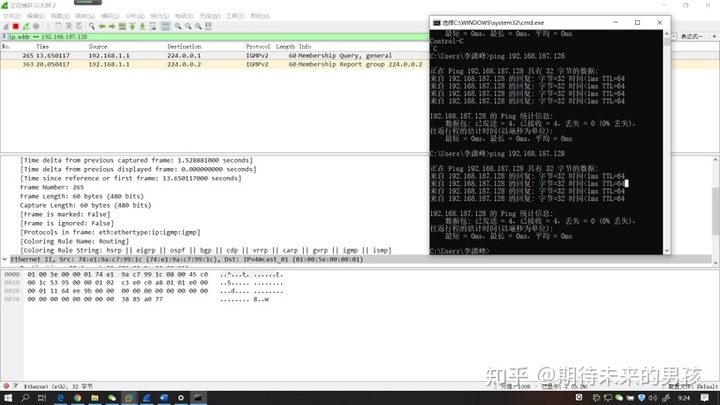
Task: Go back to previous packet arrow
Action: pos(102,27)
